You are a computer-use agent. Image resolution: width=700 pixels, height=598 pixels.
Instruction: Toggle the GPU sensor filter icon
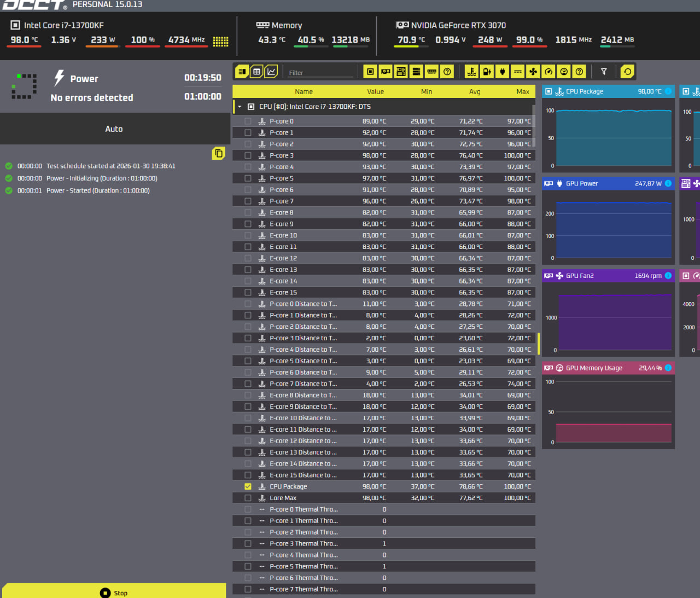386,72
